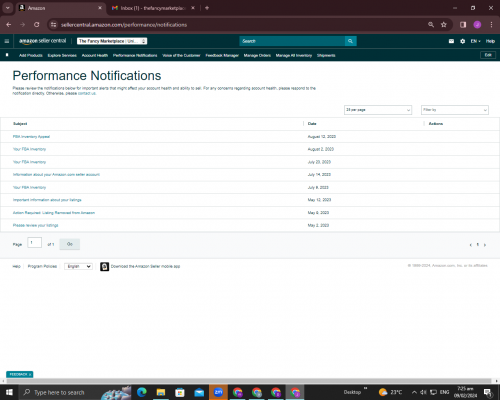Open the Filter by dropdown
This screenshot has width=500, height=400.
(x=455, y=110)
